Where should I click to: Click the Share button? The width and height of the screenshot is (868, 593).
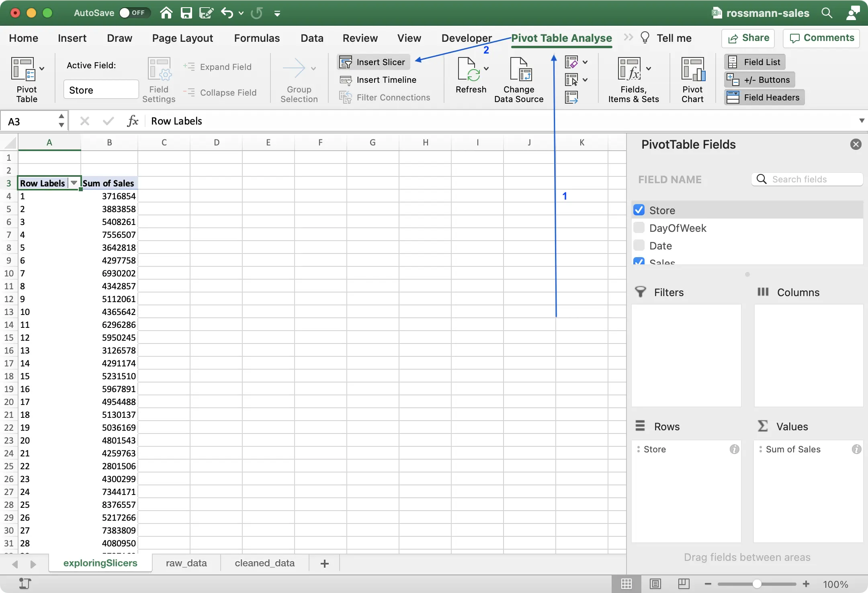(748, 38)
